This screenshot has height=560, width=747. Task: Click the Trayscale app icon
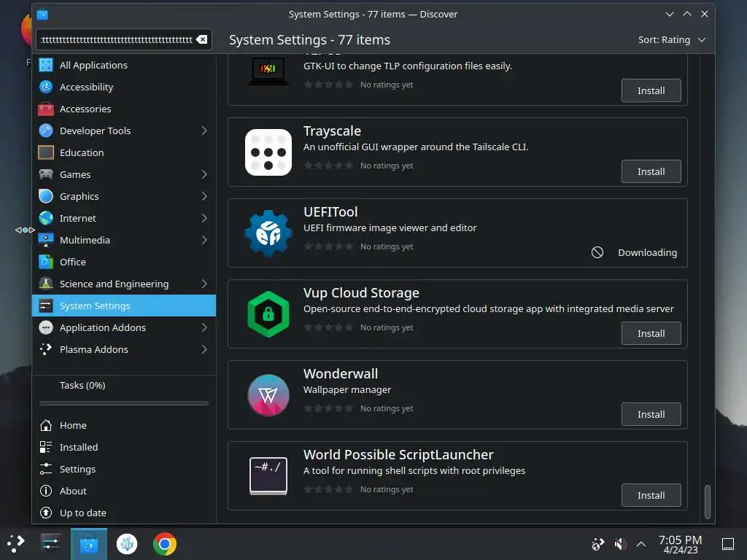tap(268, 152)
